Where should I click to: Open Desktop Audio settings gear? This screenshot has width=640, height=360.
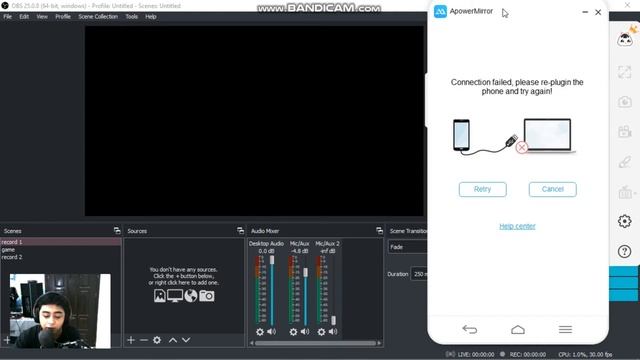(260, 332)
